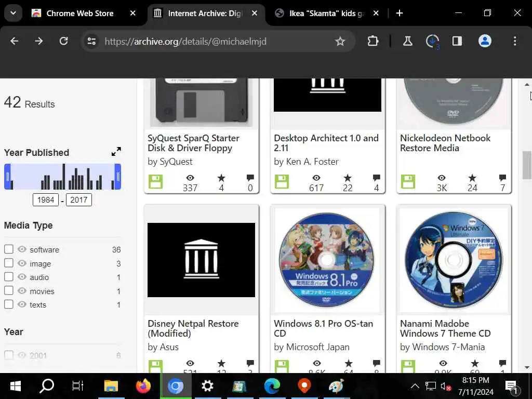Viewport: 532px width, 399px height.
Task: Show Chrome downloads icon
Action: click(x=432, y=42)
